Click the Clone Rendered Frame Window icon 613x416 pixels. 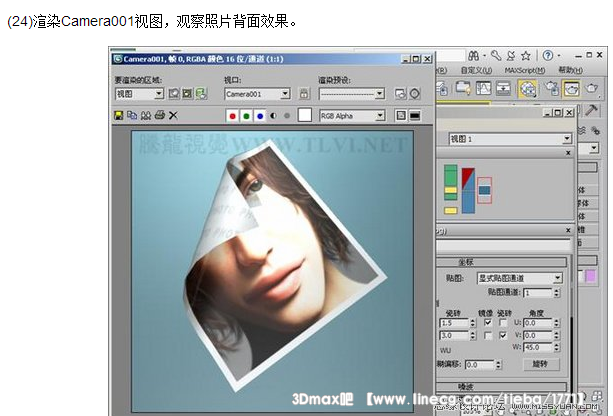(146, 116)
